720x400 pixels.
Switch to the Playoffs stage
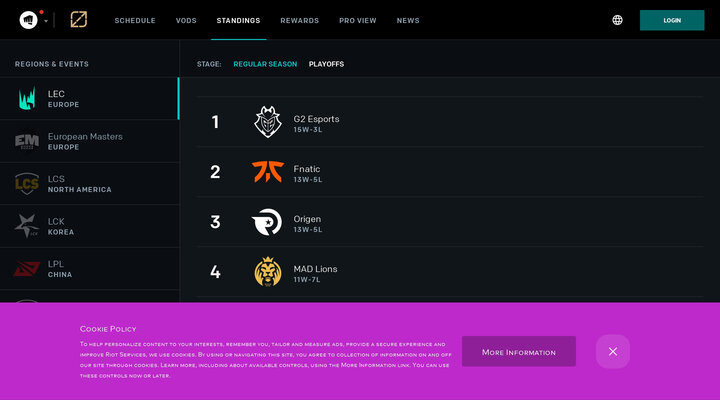(x=326, y=64)
